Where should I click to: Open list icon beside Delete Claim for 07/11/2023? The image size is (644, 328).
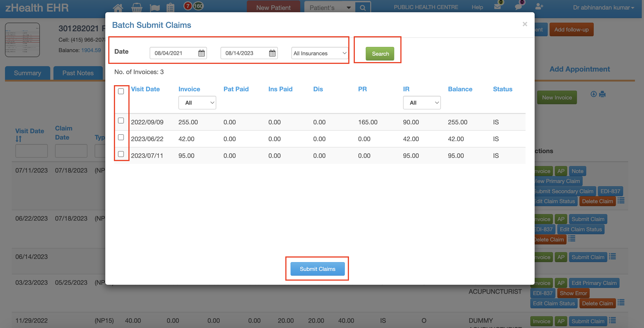pyautogui.click(x=621, y=200)
